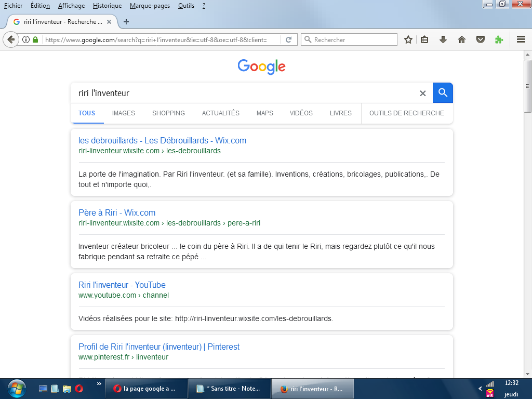Click the vertical scrollbar thumb
This screenshot has height=399, width=532.
(527, 86)
